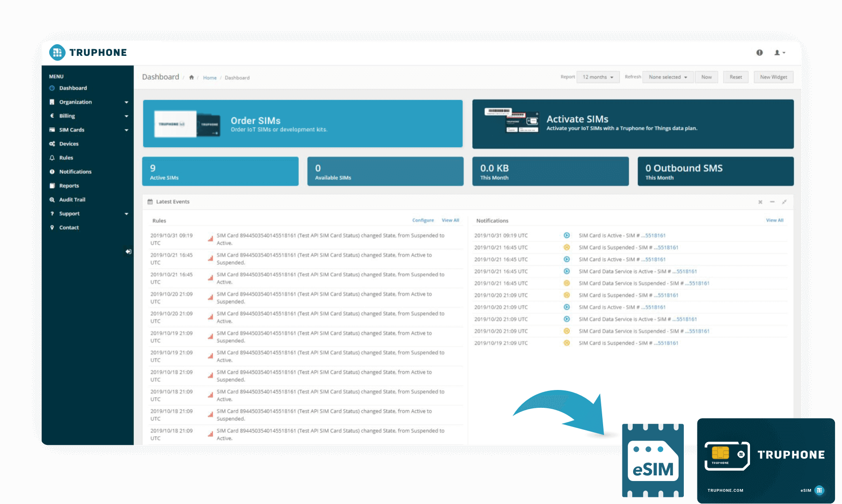The width and height of the screenshot is (842, 504).
Task: Open the Activate SIMs banner
Action: pos(633,124)
